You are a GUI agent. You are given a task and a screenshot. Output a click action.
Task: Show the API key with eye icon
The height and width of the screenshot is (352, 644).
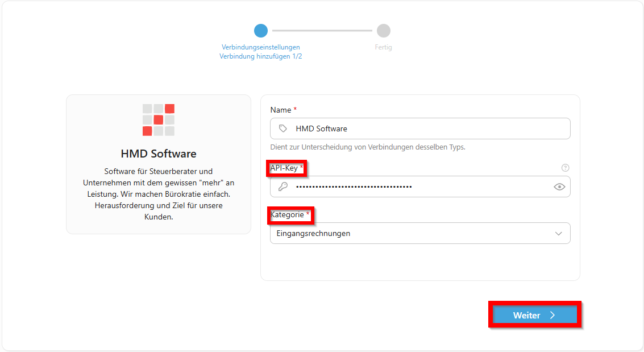(559, 187)
